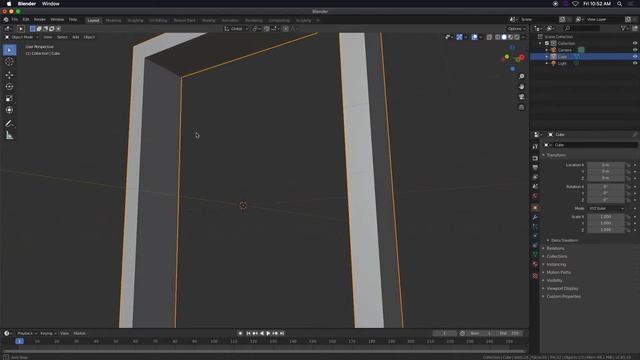Open the Object Mode dropdown
Viewport: 640px width, 360px height.
(21, 37)
